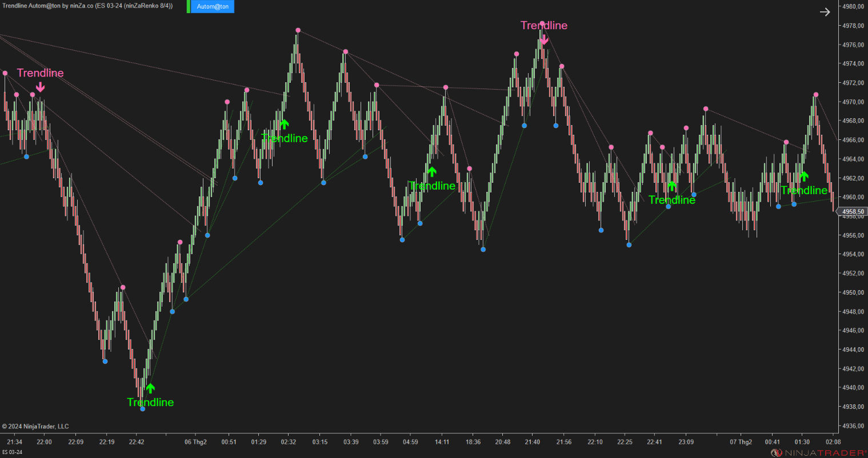868x458 pixels.
Task: Select green up Trendline arrow above the 22:42 low
Action: (150, 387)
